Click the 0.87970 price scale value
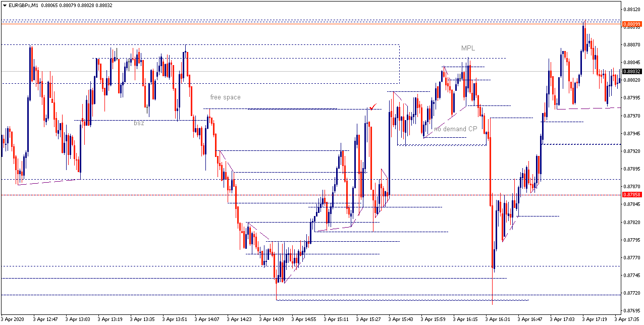 (x=632, y=116)
